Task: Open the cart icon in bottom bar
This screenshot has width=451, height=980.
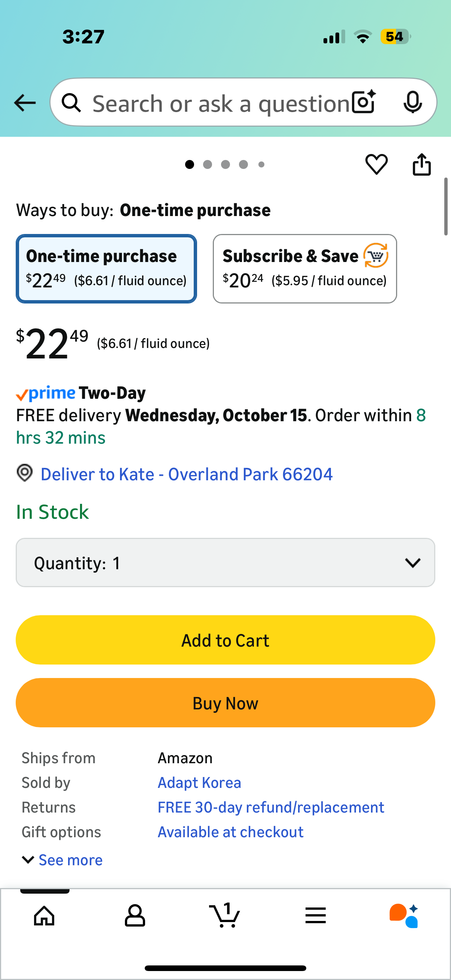Action: (x=224, y=915)
